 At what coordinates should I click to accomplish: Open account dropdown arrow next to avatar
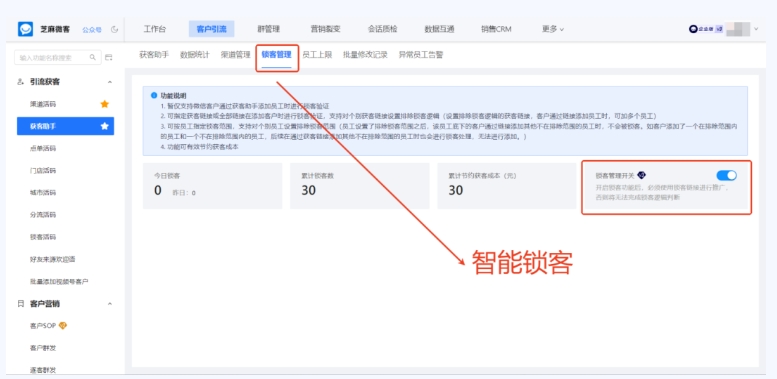(x=756, y=29)
